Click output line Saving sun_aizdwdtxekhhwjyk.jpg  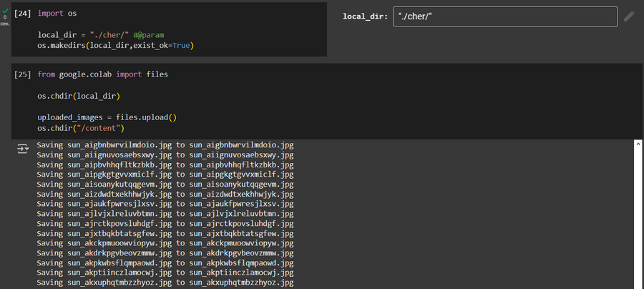pyautogui.click(x=165, y=194)
